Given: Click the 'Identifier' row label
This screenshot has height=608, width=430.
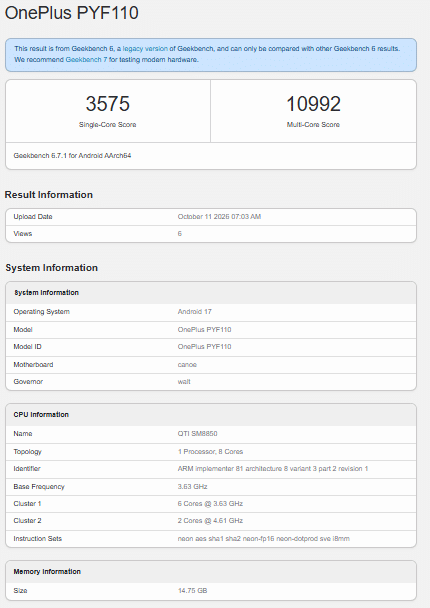Looking at the screenshot, I should tap(27, 469).
